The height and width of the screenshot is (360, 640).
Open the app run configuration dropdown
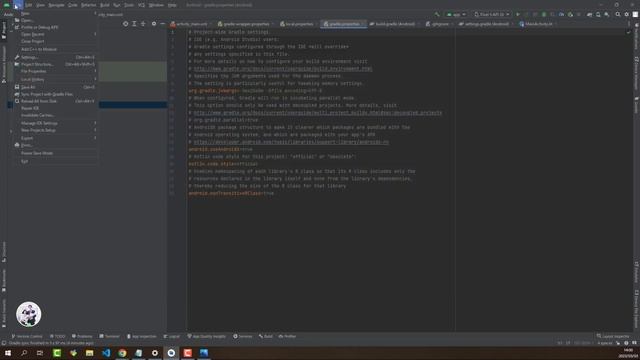(456, 14)
